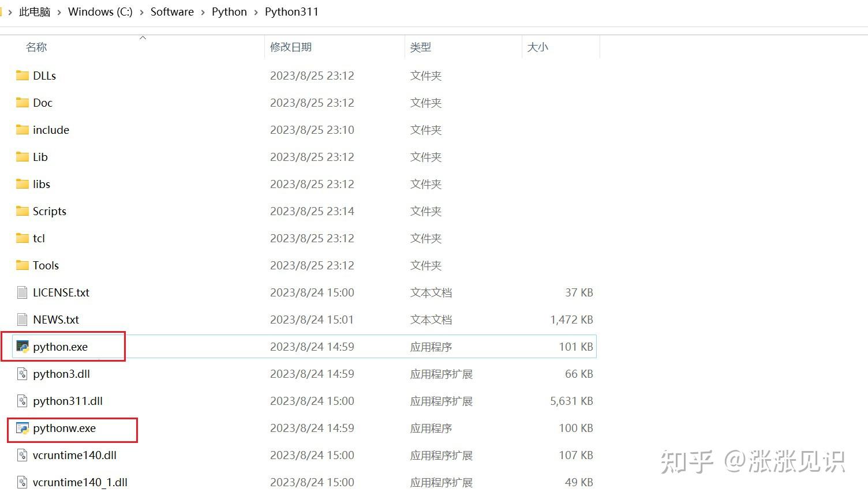Screen dimensions: 868x496
Task: Select the file name python311.dll
Action: coord(68,401)
